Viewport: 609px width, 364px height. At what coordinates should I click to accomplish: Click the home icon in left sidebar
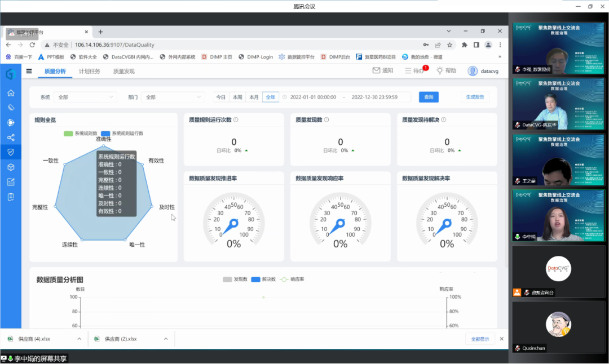coord(10,93)
